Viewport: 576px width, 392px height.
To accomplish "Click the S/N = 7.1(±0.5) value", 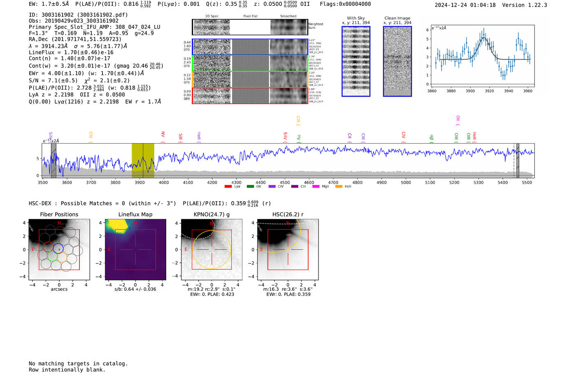I will [52, 81].
